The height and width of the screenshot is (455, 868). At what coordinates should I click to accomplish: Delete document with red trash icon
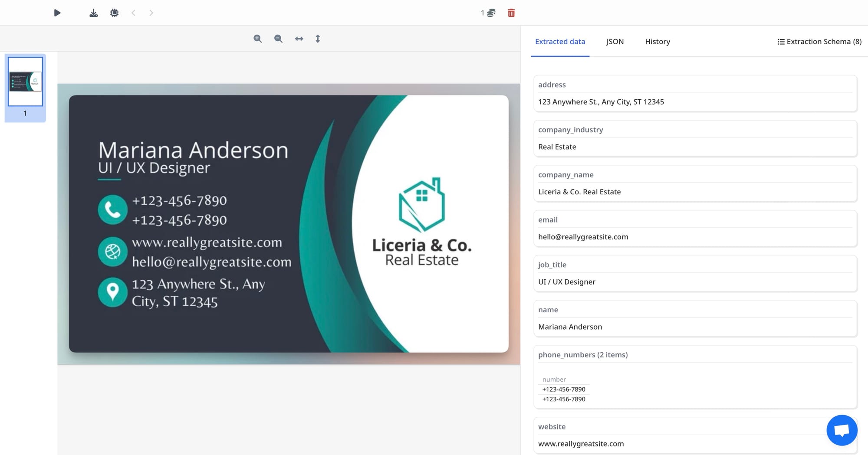click(x=511, y=13)
